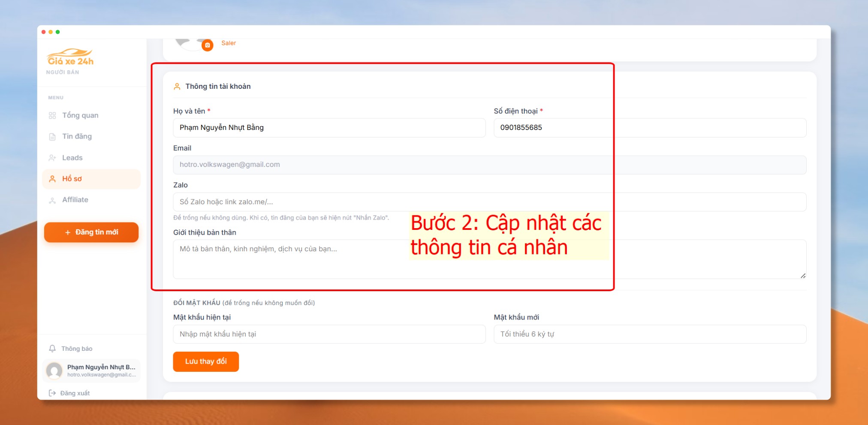
Task: Click the yellow macOS minimize dot
Action: tap(51, 32)
